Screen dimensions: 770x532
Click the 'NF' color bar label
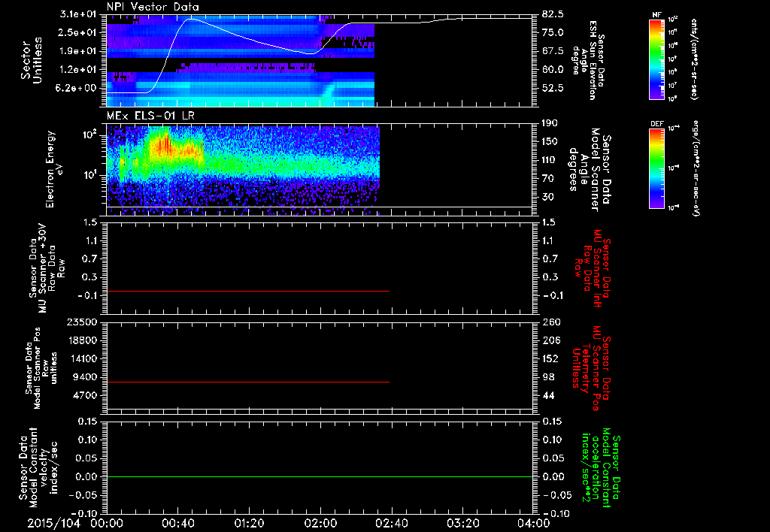pos(656,15)
